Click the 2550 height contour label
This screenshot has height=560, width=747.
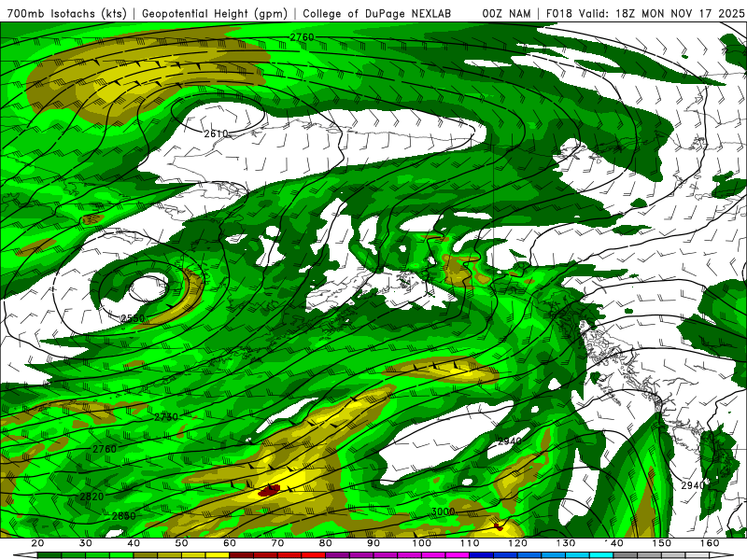pyautogui.click(x=133, y=318)
